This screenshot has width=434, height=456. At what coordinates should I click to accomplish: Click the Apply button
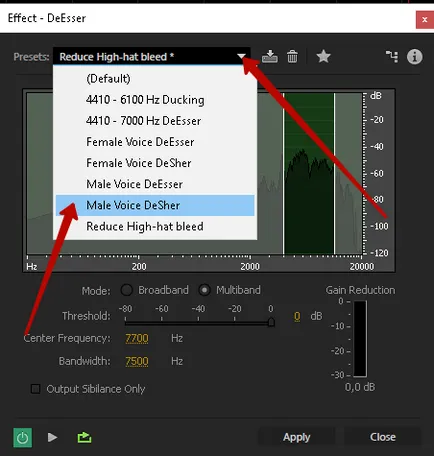(x=296, y=437)
